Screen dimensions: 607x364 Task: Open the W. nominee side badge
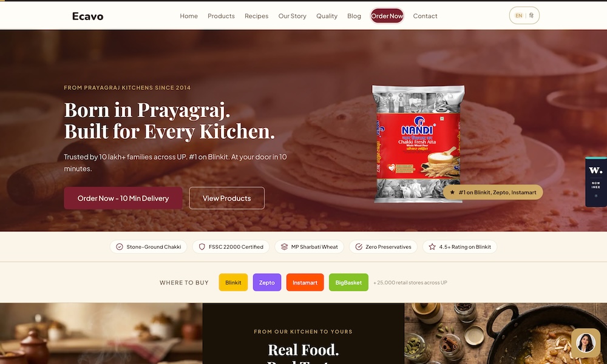(x=596, y=182)
